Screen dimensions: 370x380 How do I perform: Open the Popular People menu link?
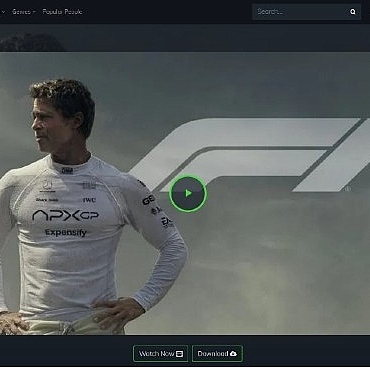pos(62,12)
